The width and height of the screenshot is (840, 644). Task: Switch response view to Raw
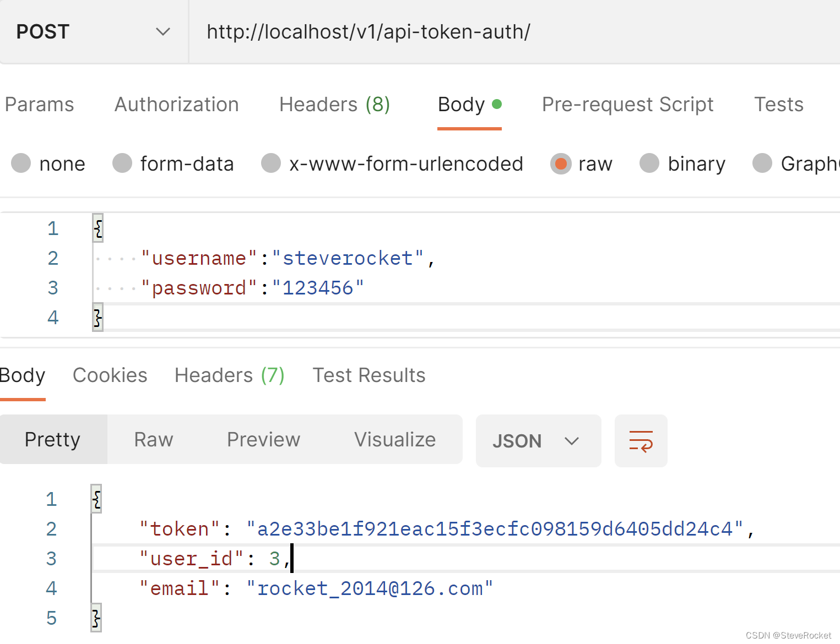pos(154,440)
